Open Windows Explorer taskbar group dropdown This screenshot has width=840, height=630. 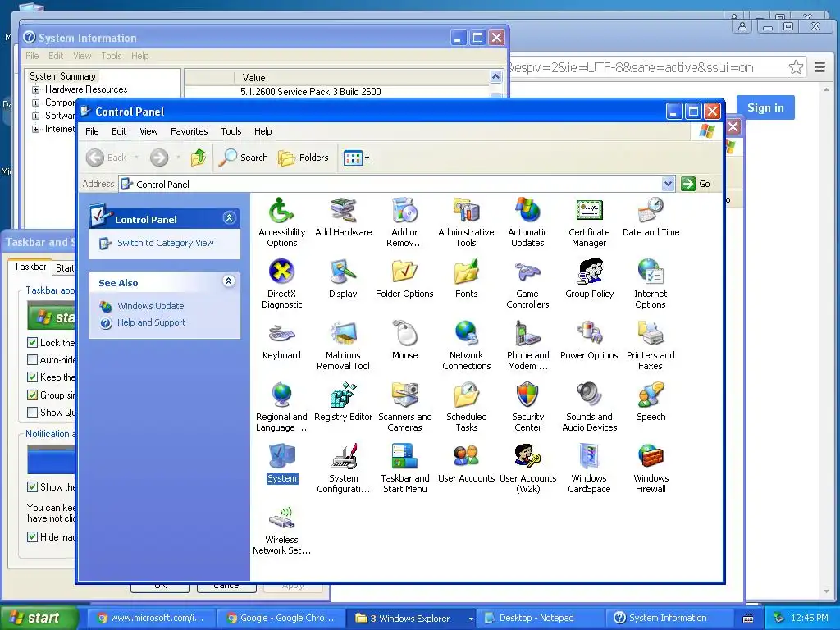[471, 619]
